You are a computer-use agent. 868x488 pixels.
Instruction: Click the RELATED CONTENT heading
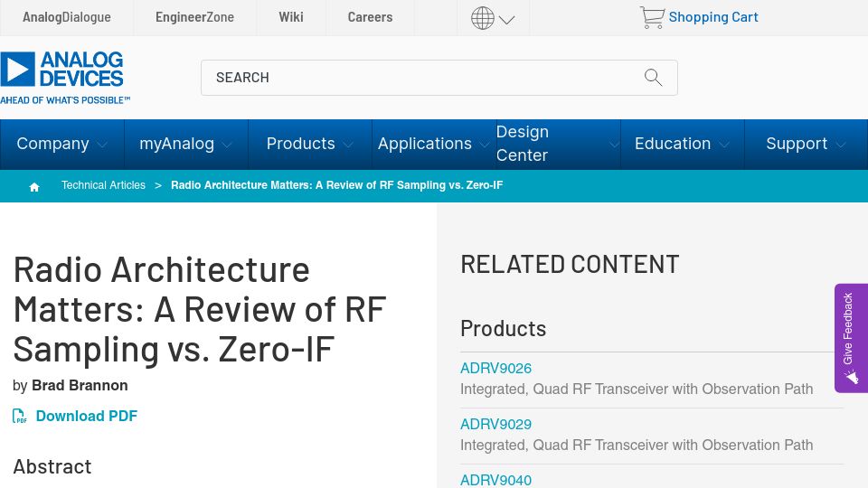pos(570,265)
